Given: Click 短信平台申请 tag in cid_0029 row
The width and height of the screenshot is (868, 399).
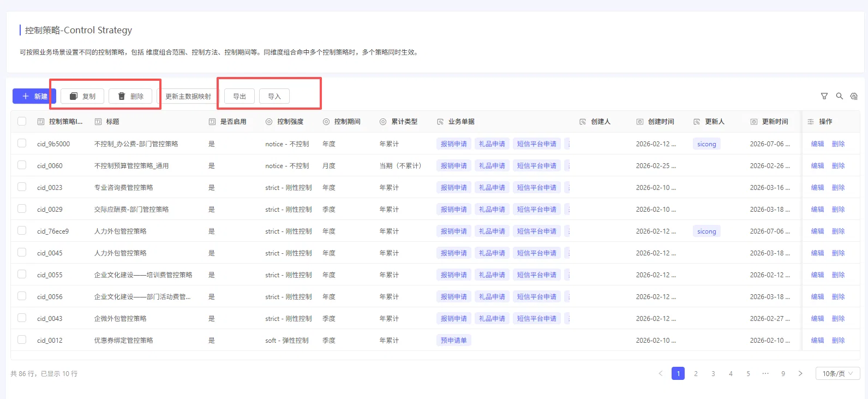Looking at the screenshot, I should tap(537, 210).
